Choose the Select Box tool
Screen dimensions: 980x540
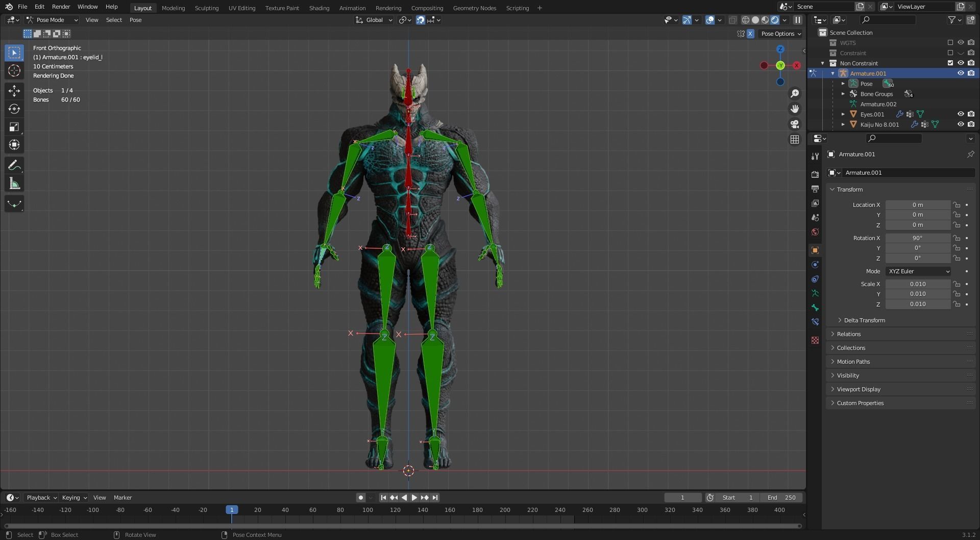pyautogui.click(x=14, y=53)
